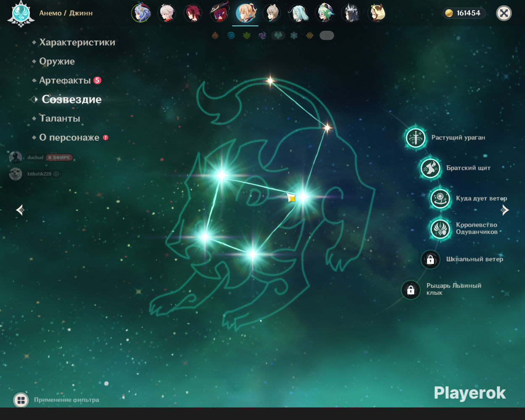Filter characters by Geo element

pyautogui.click(x=310, y=36)
